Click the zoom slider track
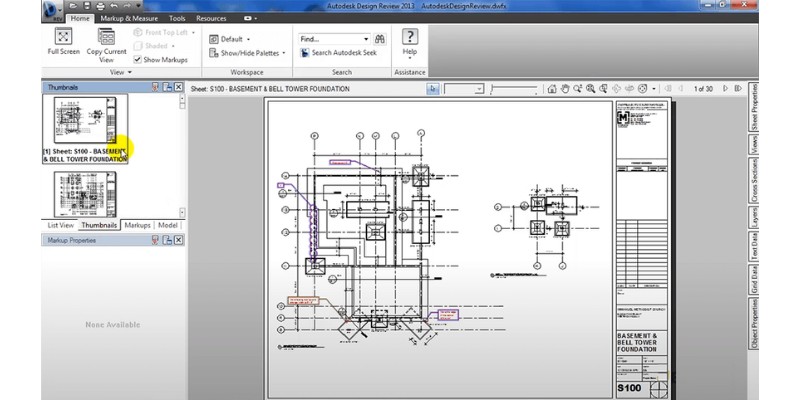This screenshot has width=800, height=400. tap(514, 89)
